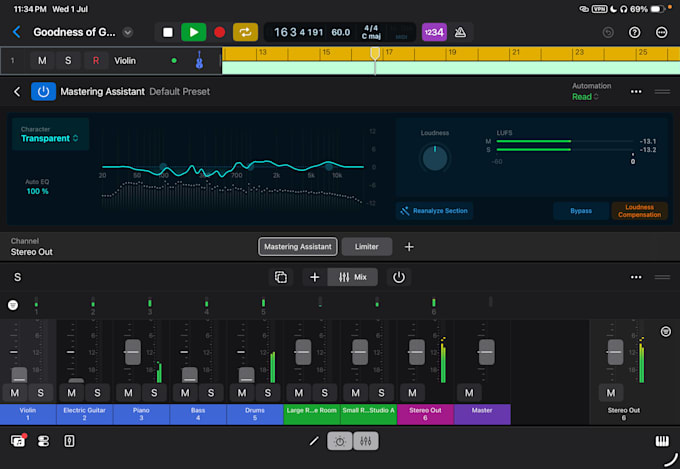Mute the Violin track in the header
The width and height of the screenshot is (680, 469).
coord(42,61)
